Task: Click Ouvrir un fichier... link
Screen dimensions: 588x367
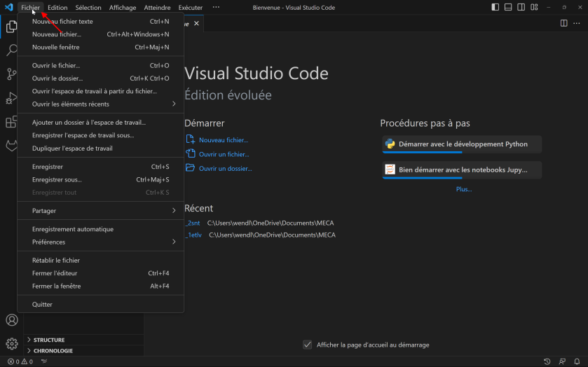Action: point(224,154)
